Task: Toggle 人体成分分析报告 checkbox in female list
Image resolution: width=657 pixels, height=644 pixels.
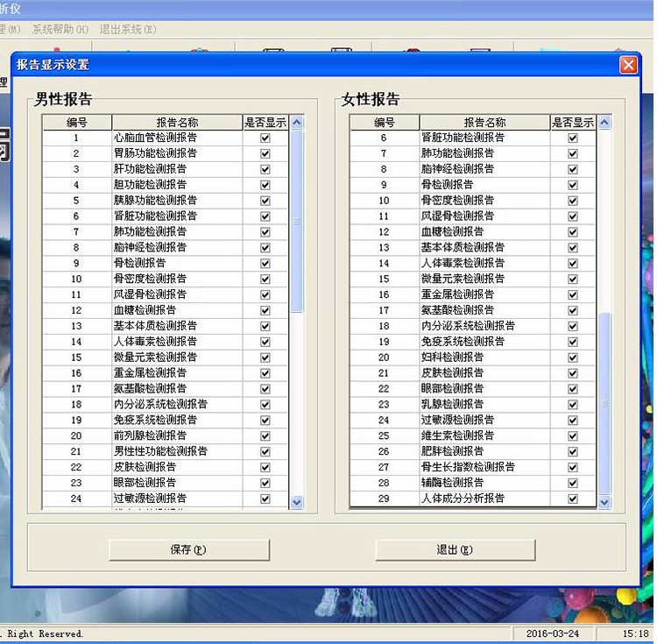Action: pyautogui.click(x=572, y=499)
